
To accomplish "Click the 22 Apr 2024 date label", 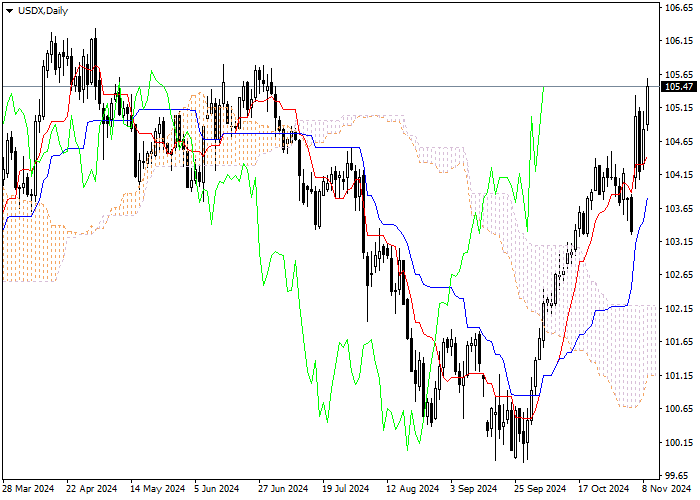I will [92, 489].
